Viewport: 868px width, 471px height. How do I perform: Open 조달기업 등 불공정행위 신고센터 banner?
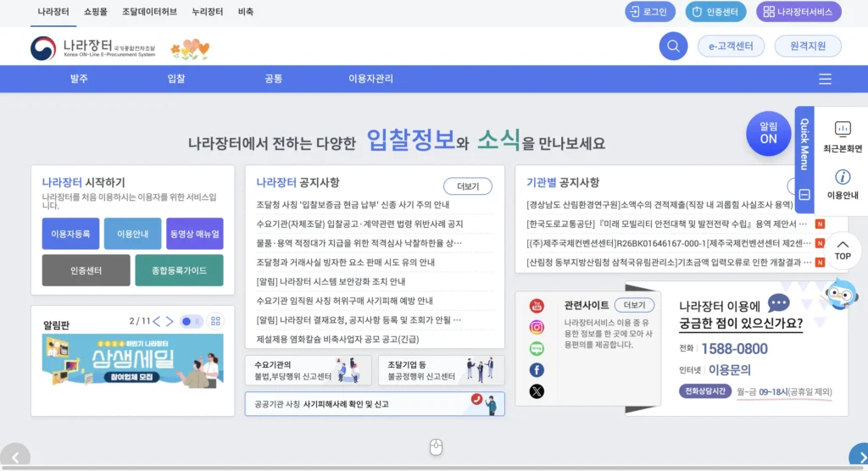click(441, 369)
